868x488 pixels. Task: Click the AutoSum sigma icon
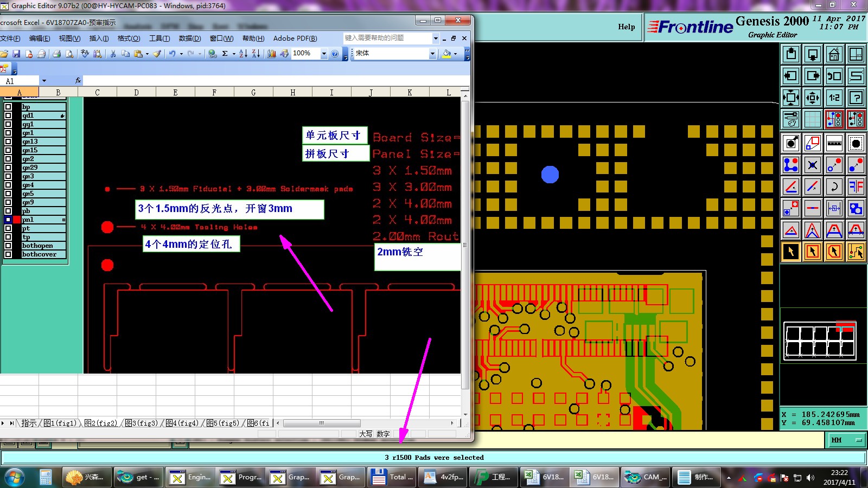point(225,54)
